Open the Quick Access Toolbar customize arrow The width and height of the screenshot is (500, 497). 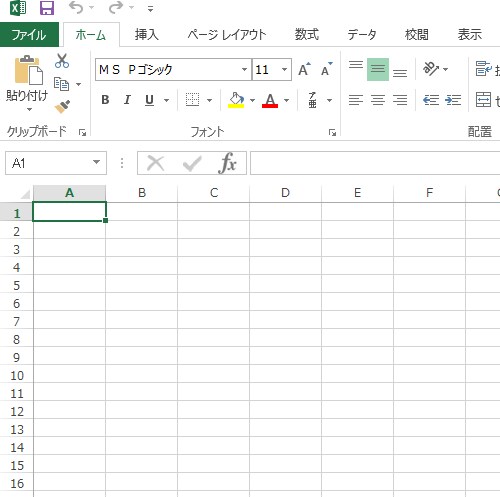coord(151,9)
